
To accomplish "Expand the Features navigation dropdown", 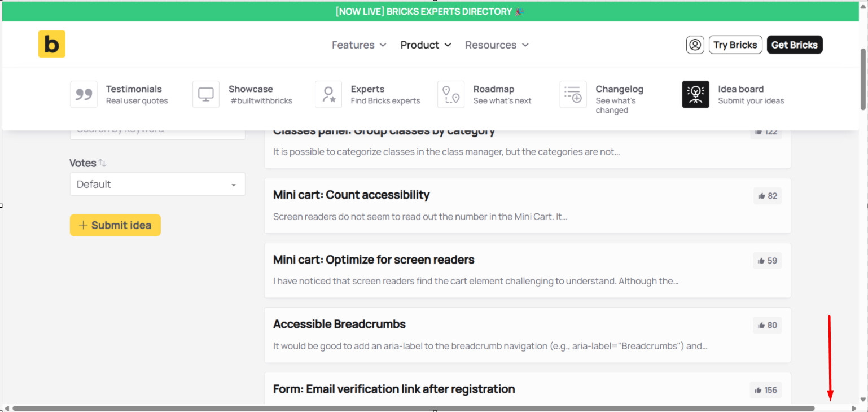I will [x=359, y=45].
